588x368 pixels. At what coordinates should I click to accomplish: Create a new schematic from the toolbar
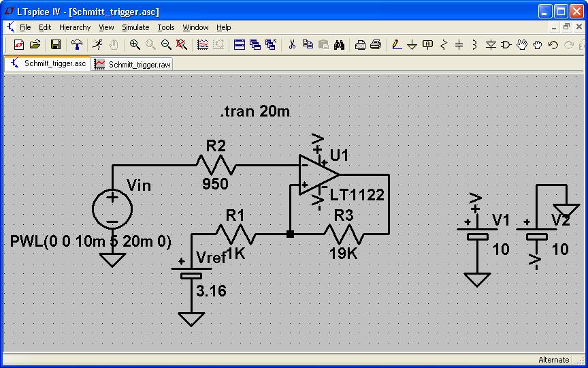[19, 45]
